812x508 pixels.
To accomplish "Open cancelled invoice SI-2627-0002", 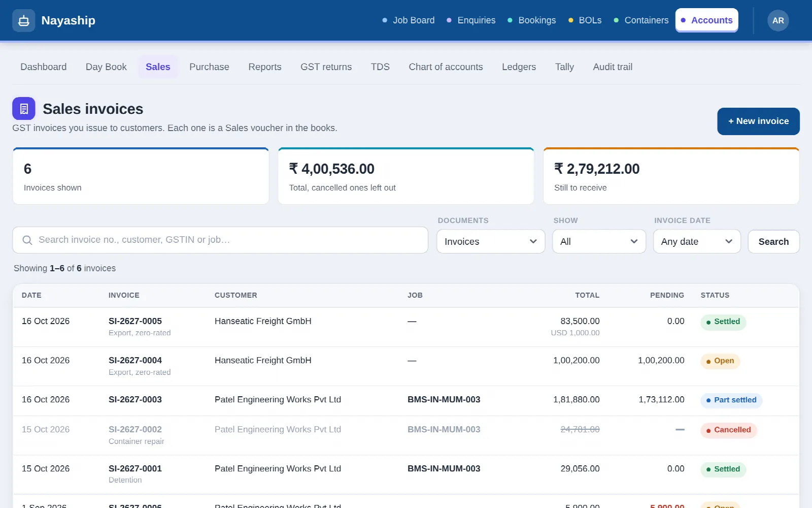I will pyautogui.click(x=135, y=429).
